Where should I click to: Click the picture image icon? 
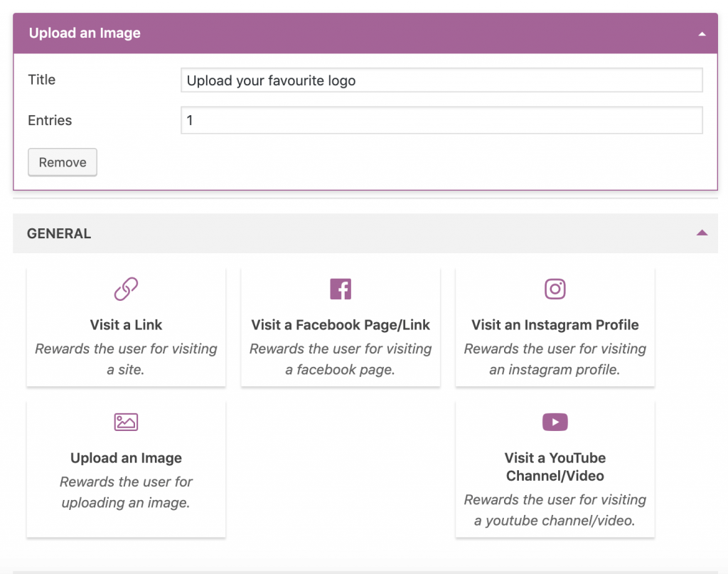click(x=126, y=422)
